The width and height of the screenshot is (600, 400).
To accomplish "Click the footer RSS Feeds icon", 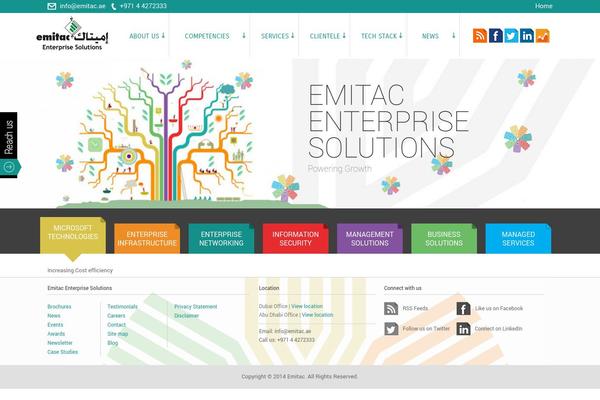I will 391,309.
